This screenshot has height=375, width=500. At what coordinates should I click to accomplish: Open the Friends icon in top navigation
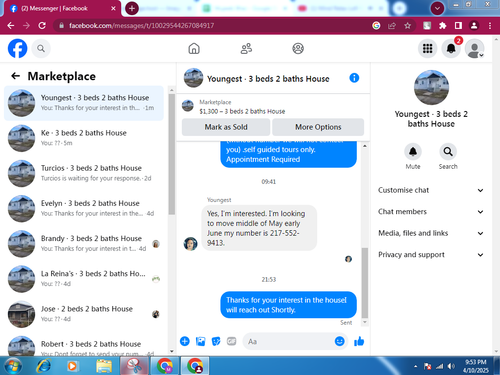tap(246, 48)
